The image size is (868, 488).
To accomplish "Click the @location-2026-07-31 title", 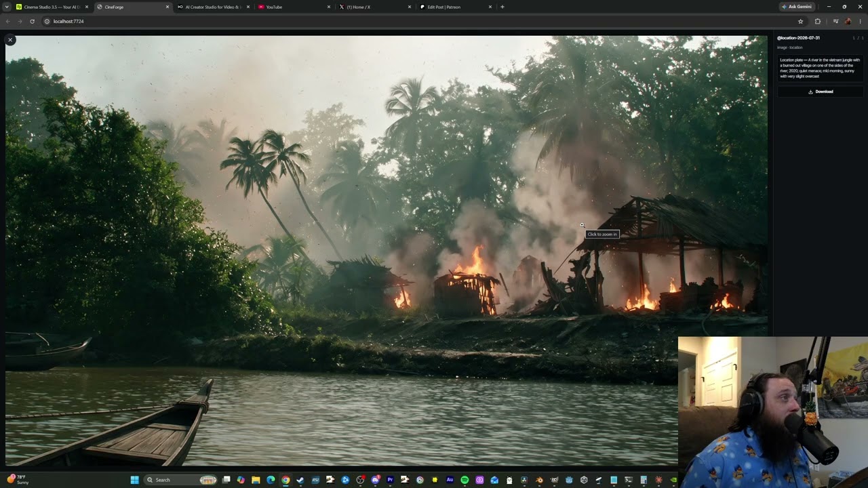I will tap(798, 38).
